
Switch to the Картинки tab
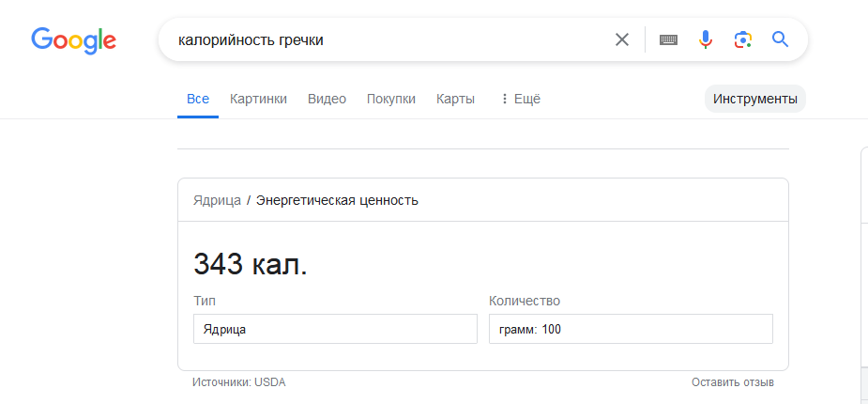tap(258, 99)
